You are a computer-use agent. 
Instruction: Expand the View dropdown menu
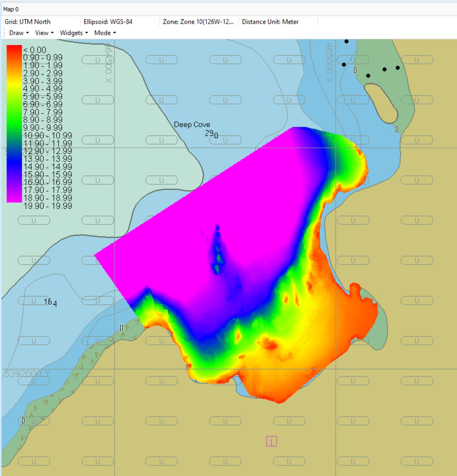(x=44, y=33)
